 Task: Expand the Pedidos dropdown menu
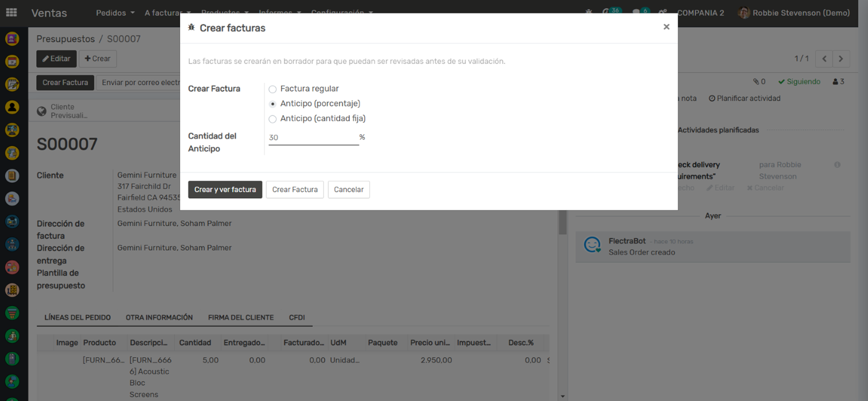pyautogui.click(x=115, y=13)
